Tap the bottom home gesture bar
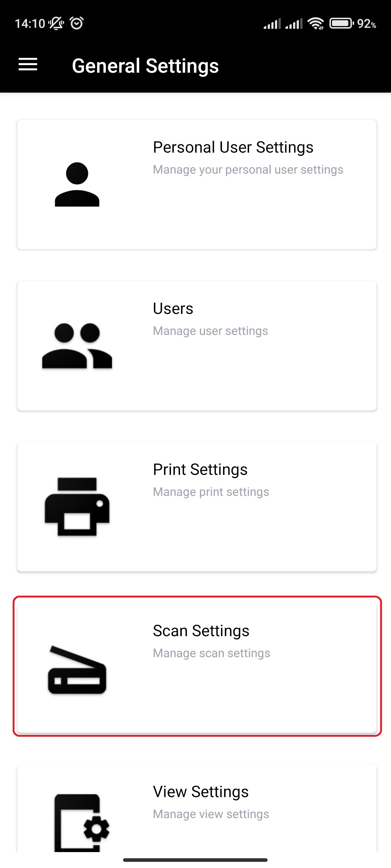Screen dimensions: 391x868 (x=195, y=860)
